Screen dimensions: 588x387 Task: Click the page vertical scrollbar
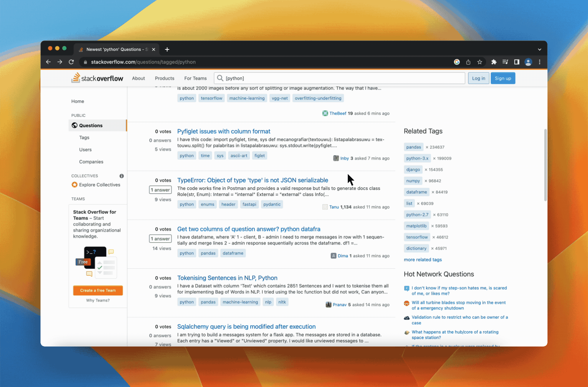pos(545,165)
